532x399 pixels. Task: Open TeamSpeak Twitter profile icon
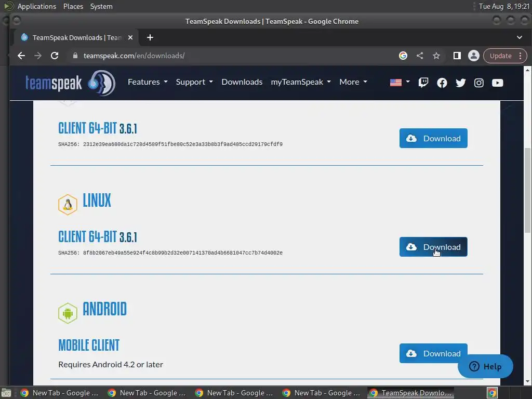pyautogui.click(x=460, y=83)
